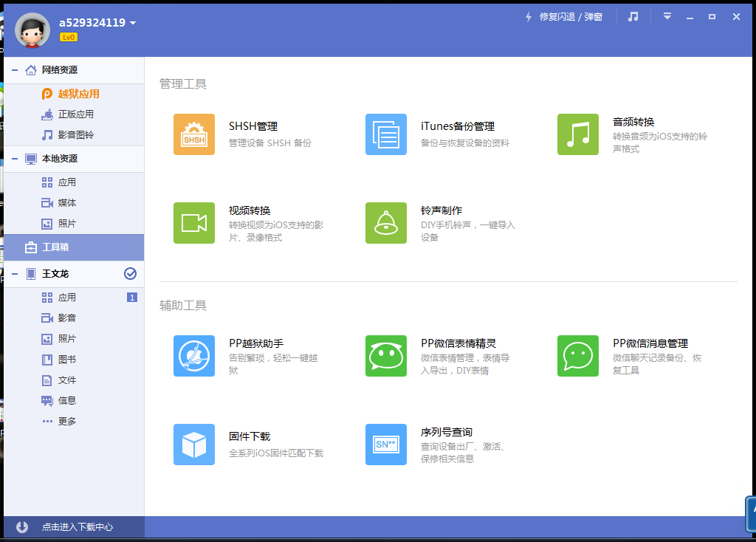Click 点击进入下载中心 at the bottom

pos(77,527)
